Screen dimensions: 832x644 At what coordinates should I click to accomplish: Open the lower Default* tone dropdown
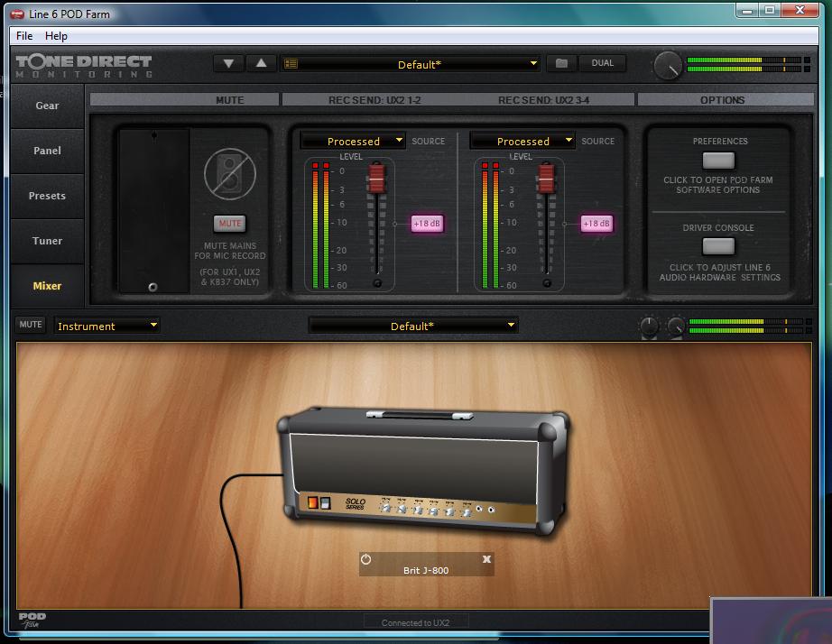click(x=412, y=326)
